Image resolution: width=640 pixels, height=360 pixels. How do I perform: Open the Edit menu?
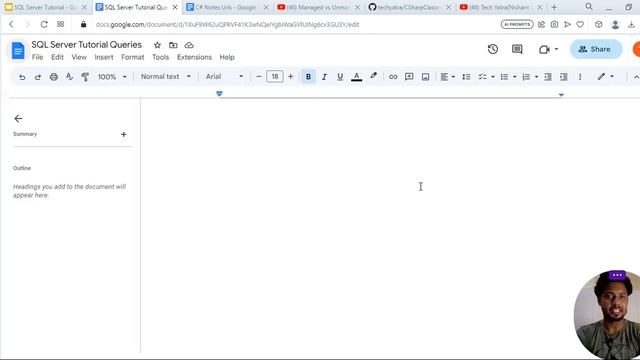[x=57, y=57]
